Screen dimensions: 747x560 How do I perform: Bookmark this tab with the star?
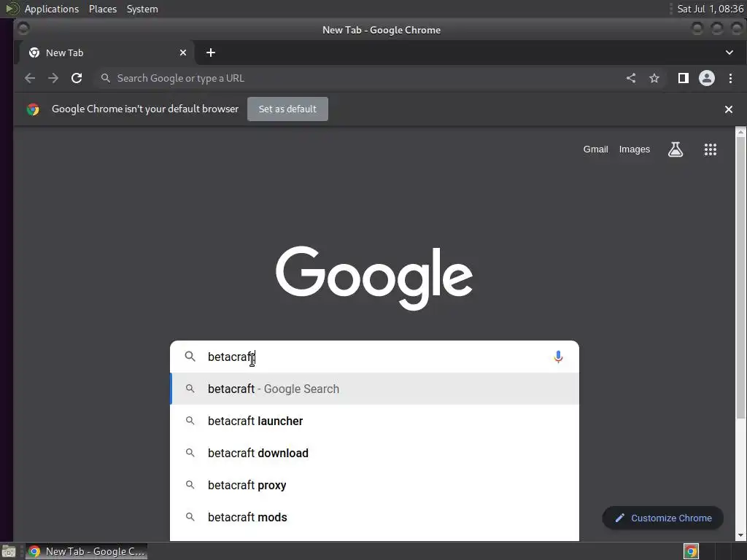pos(654,78)
